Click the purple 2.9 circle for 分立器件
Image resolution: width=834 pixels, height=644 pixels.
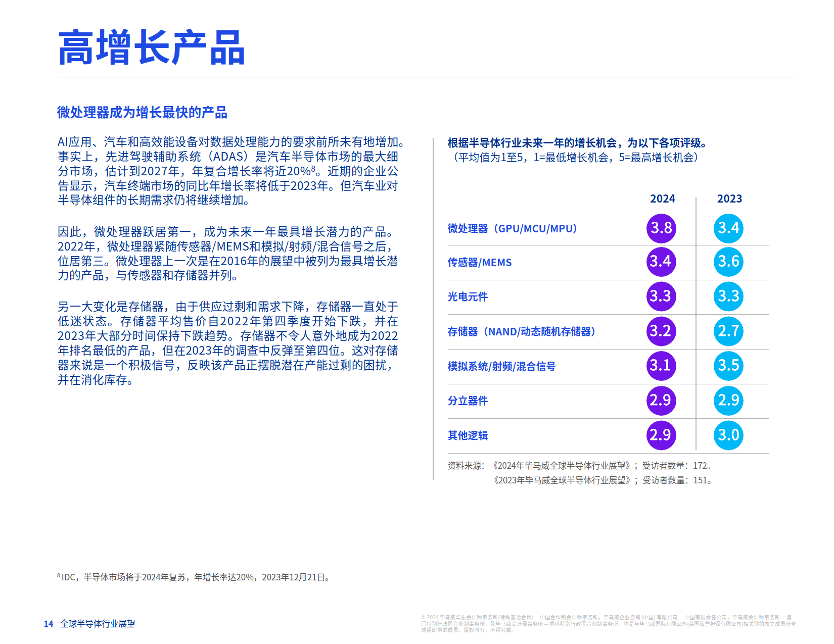coord(661,401)
